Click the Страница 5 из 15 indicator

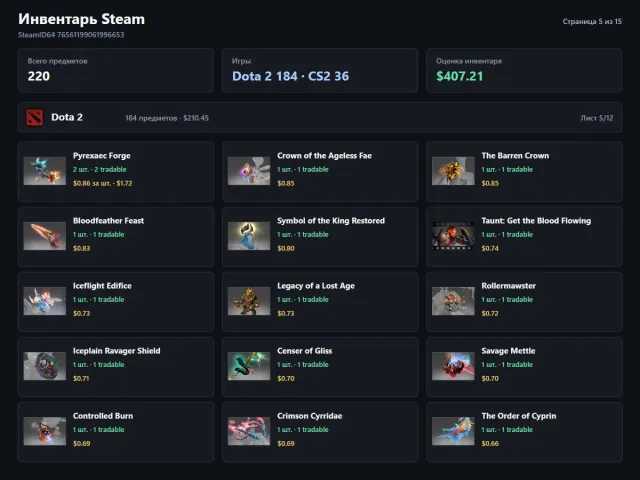click(x=592, y=21)
